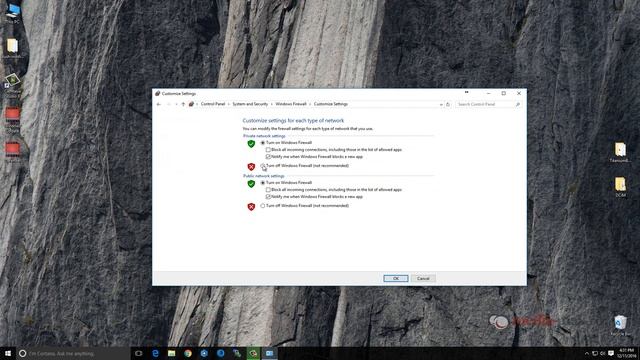
Task: Select folder icon below This PC
Action: (x=13, y=49)
